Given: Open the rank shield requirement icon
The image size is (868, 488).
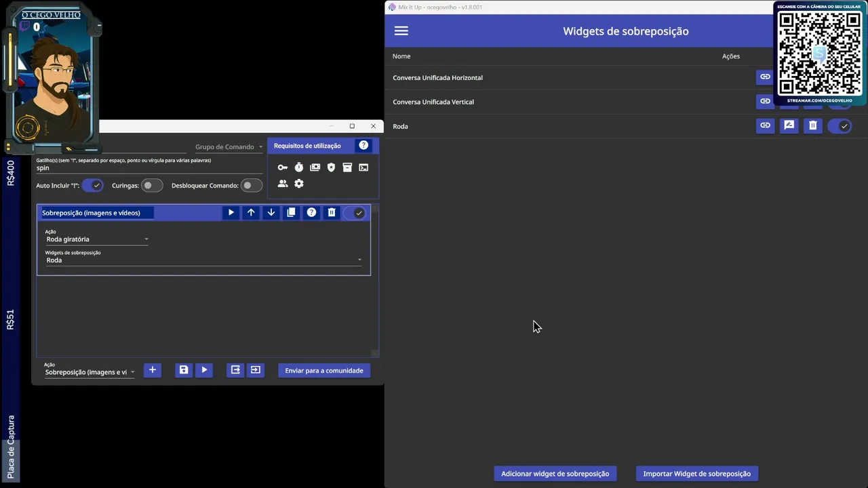Looking at the screenshot, I should (331, 167).
